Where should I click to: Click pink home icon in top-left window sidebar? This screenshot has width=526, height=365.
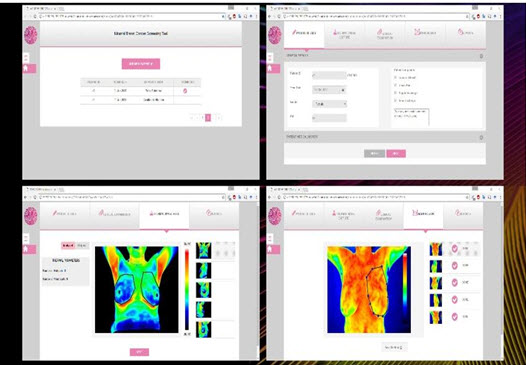point(29,68)
